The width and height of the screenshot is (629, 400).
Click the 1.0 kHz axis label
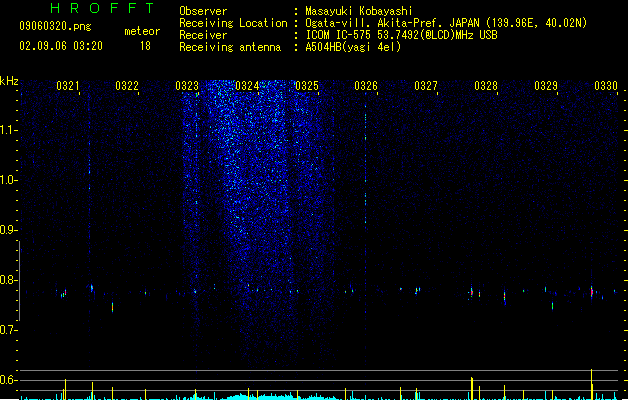[x=8, y=180]
